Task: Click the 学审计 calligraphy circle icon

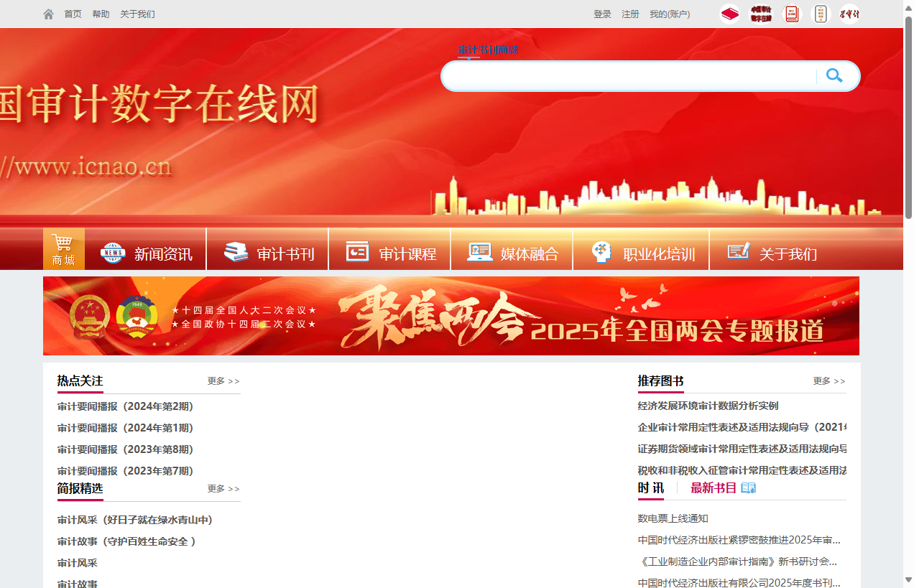Action: click(x=849, y=14)
